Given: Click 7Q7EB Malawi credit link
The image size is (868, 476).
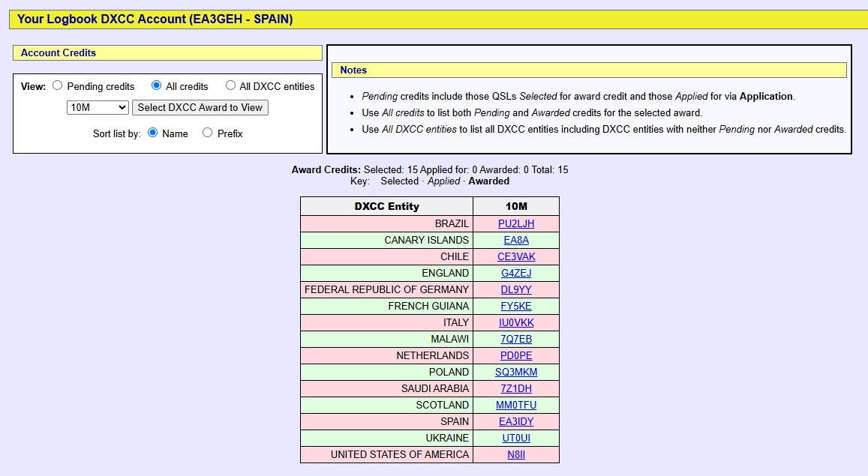Looking at the screenshot, I should click(x=516, y=339).
